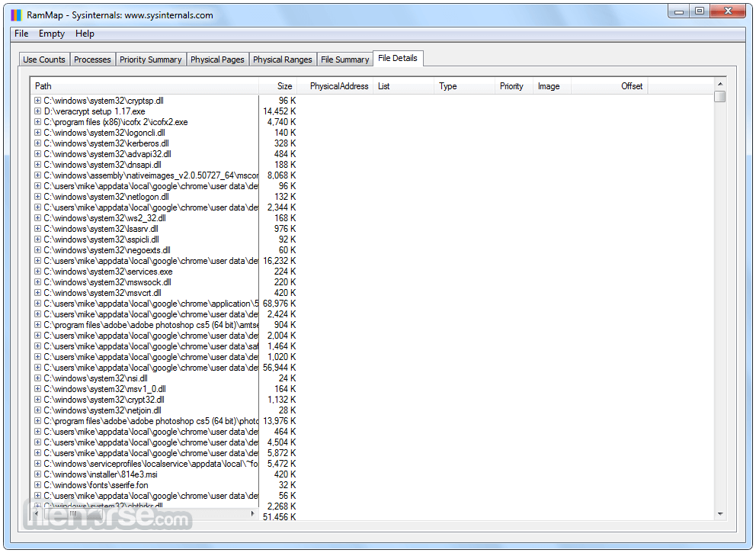Click the Priority column header
Screen dimensions: 756x553
[514, 86]
